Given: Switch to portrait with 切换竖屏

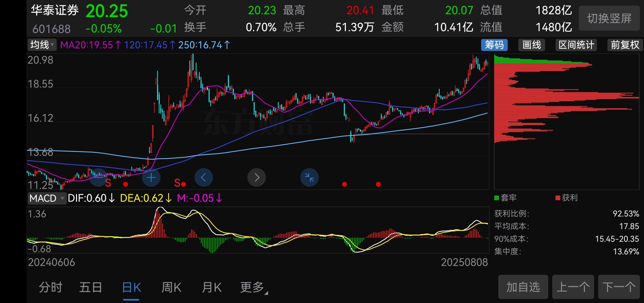Looking at the screenshot, I should click(609, 18).
